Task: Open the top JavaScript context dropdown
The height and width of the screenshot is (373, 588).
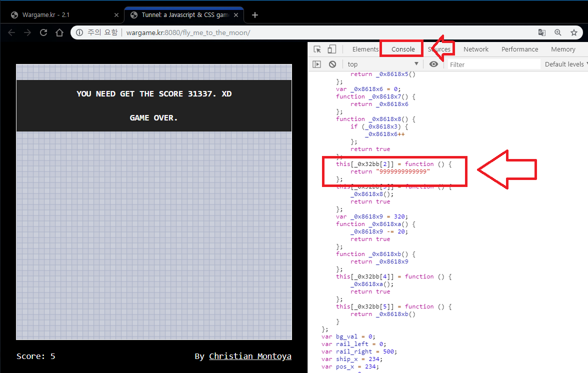Action: 382,64
